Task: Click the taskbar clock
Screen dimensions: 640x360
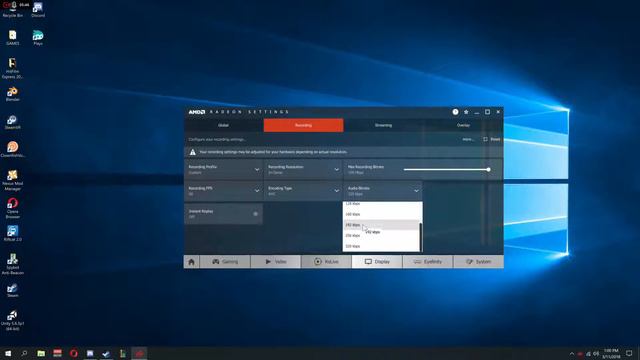Action: pyautogui.click(x=611, y=353)
